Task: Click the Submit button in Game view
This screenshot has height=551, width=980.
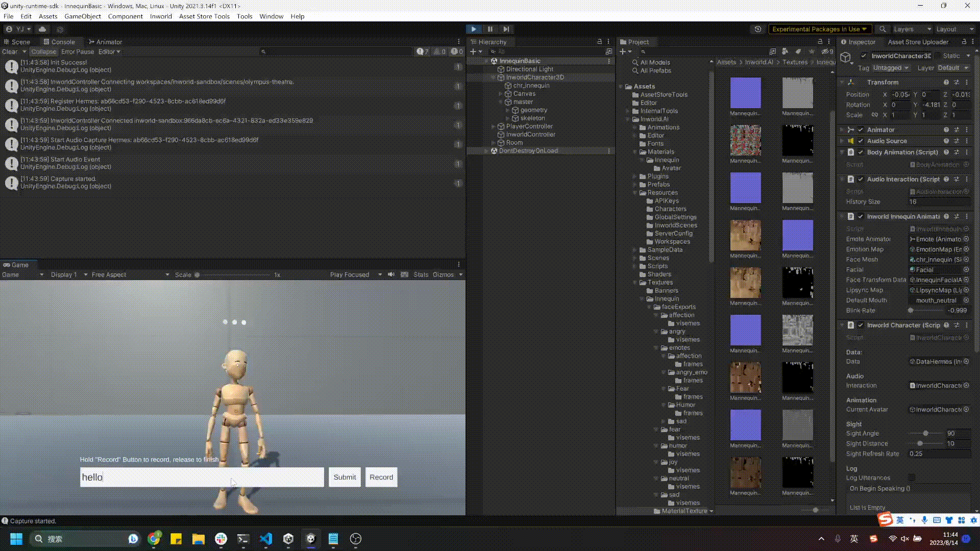Action: [x=345, y=477]
